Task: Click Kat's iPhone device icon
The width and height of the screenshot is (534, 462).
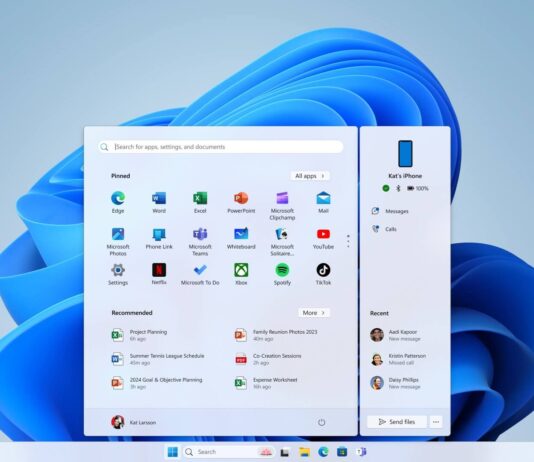Action: point(405,154)
